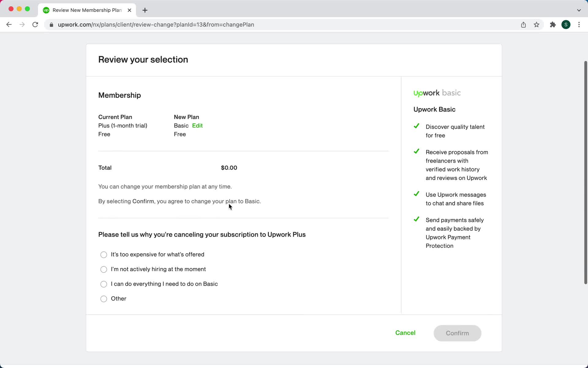Viewport: 588px width, 368px height.
Task: Click the green checkmark next to Use Upwork messages
Action: [417, 194]
